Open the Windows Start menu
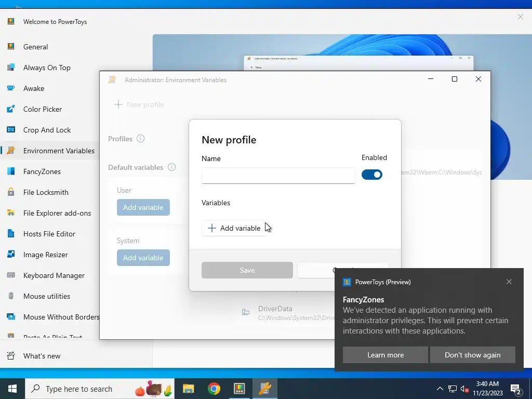The height and width of the screenshot is (399, 532). click(12, 389)
